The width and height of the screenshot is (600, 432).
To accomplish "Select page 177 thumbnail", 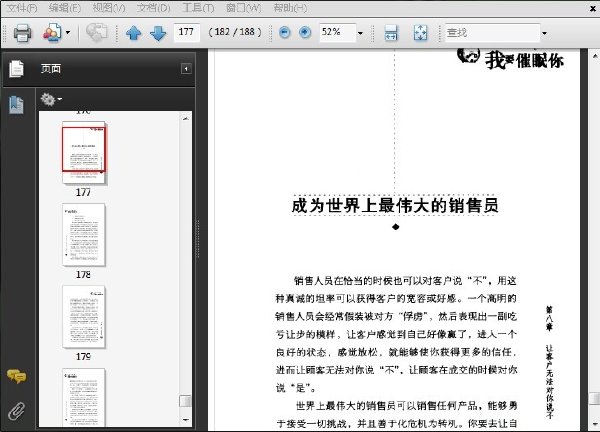I will [x=84, y=153].
